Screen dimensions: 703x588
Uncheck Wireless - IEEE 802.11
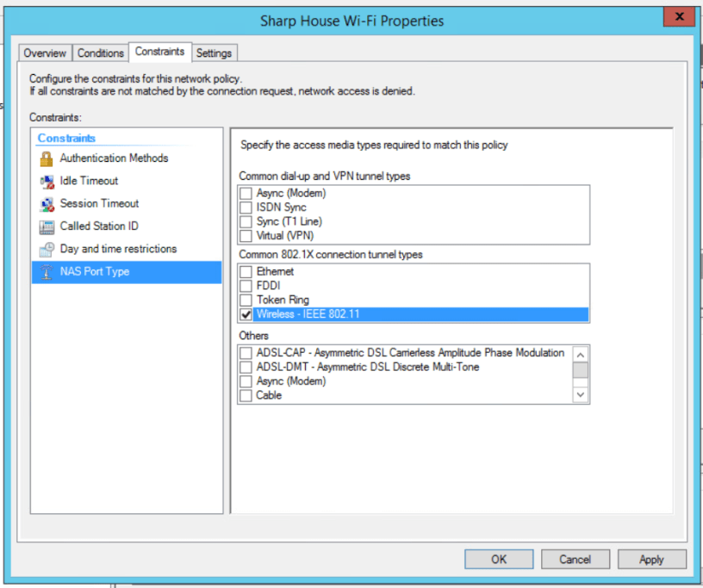point(246,314)
